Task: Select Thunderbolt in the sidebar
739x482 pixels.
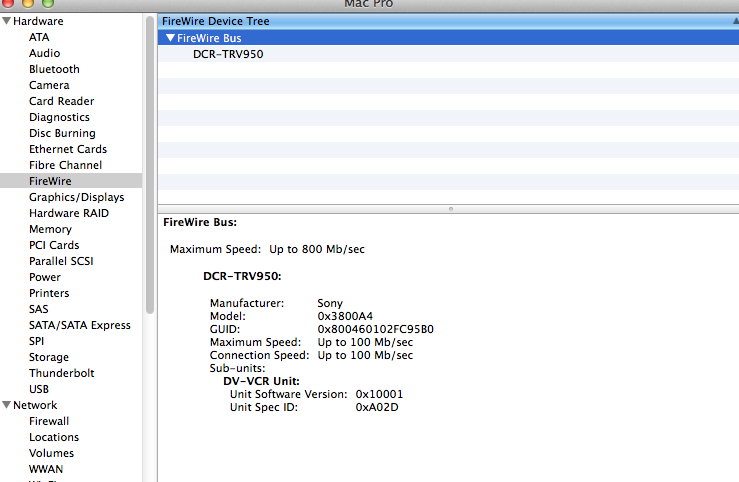Action: (x=61, y=374)
